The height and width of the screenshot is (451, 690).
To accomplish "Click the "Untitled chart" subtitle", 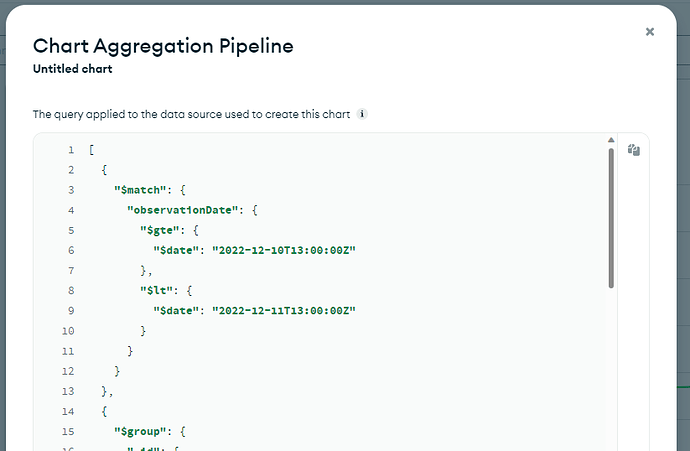I will click(x=73, y=69).
